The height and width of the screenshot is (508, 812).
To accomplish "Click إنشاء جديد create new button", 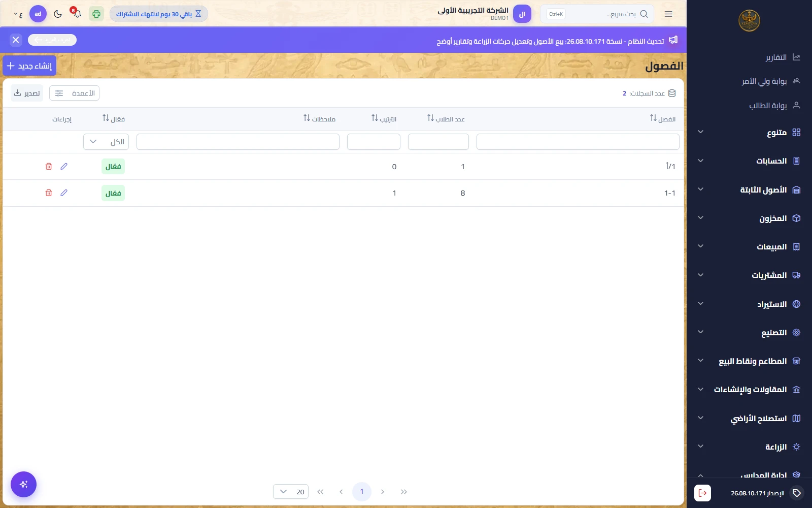I will click(x=29, y=66).
